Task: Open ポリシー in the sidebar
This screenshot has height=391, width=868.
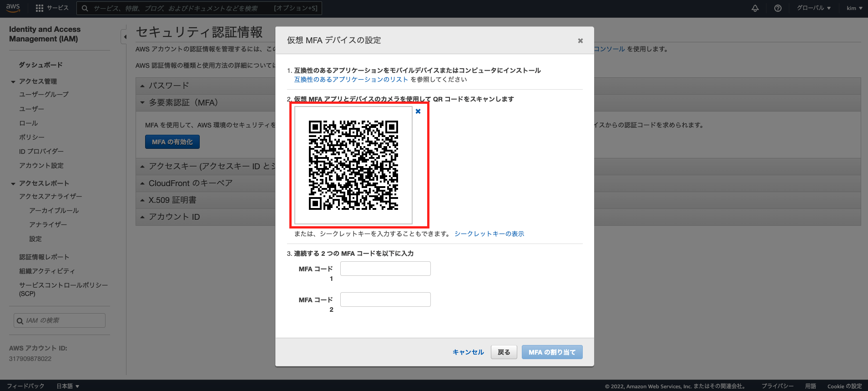Action: click(x=31, y=137)
